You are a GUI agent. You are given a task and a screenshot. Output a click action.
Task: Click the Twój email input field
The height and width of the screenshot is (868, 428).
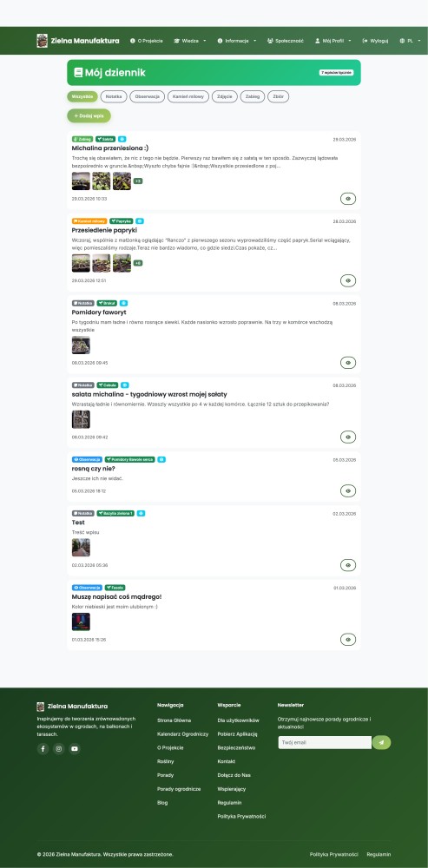[x=325, y=742]
